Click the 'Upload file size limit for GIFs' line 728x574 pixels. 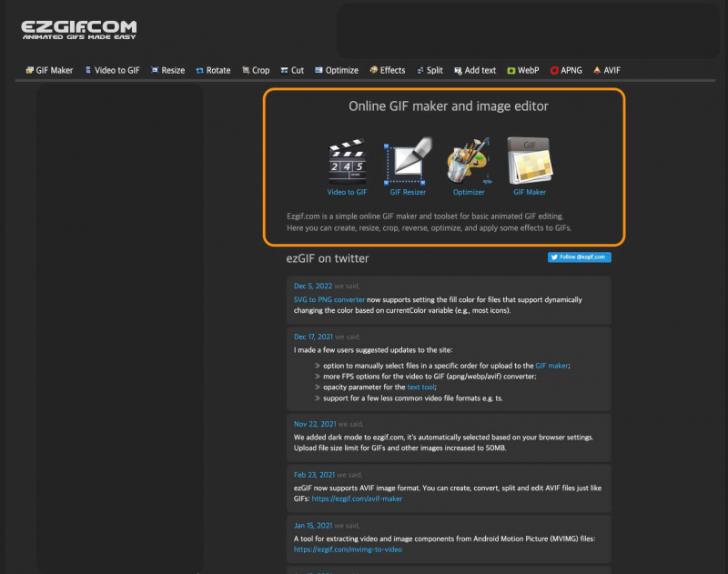click(x=399, y=448)
